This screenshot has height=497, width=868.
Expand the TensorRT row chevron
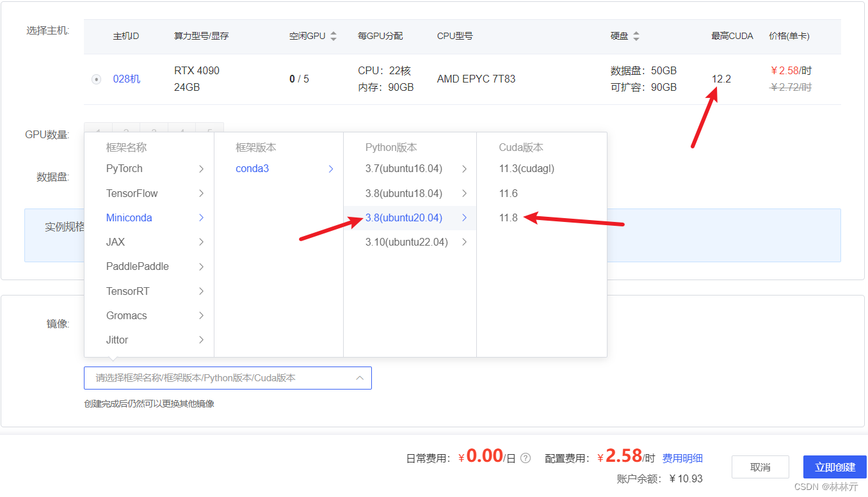click(201, 291)
